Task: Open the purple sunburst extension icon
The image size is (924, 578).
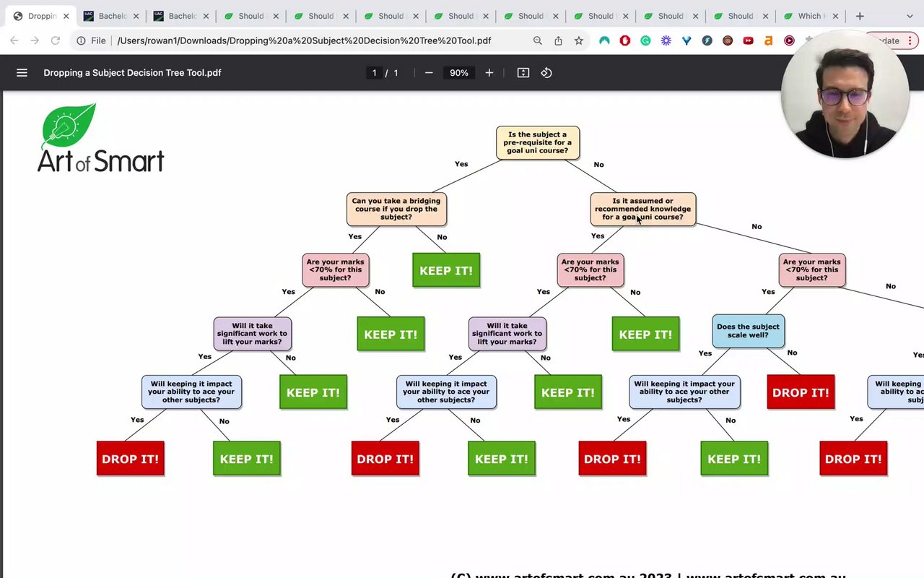Action: pyautogui.click(x=666, y=40)
